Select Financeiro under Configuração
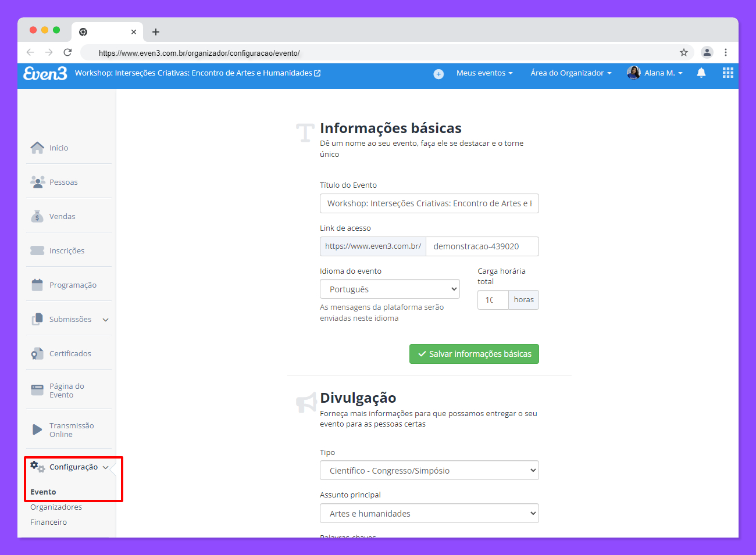Viewport: 756px width, 555px height. [x=49, y=522]
